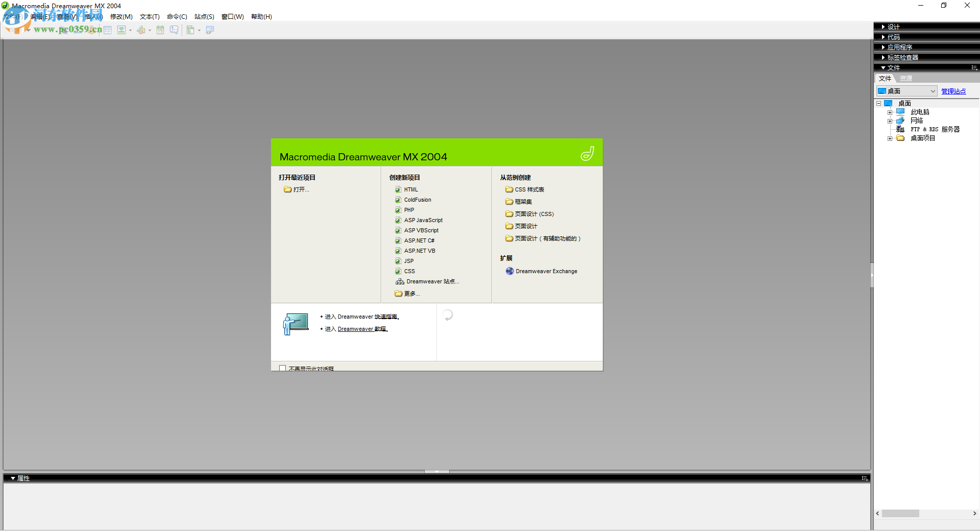
Task: Click the make template toolbar icon
Action: click(x=191, y=30)
